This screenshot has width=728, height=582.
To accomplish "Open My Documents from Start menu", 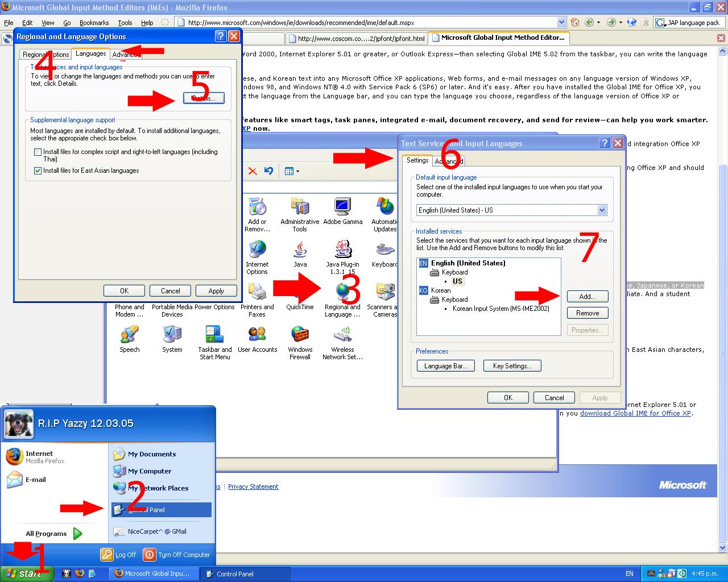I will (x=144, y=454).
